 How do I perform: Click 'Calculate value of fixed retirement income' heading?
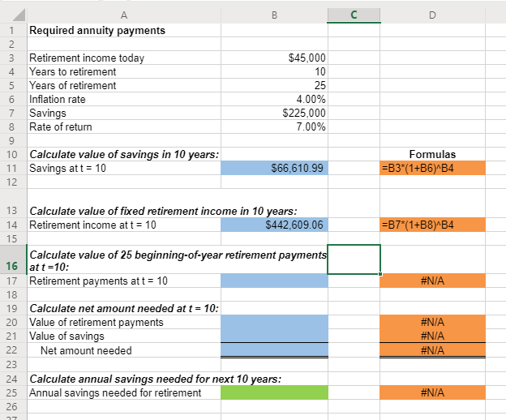[163, 212]
